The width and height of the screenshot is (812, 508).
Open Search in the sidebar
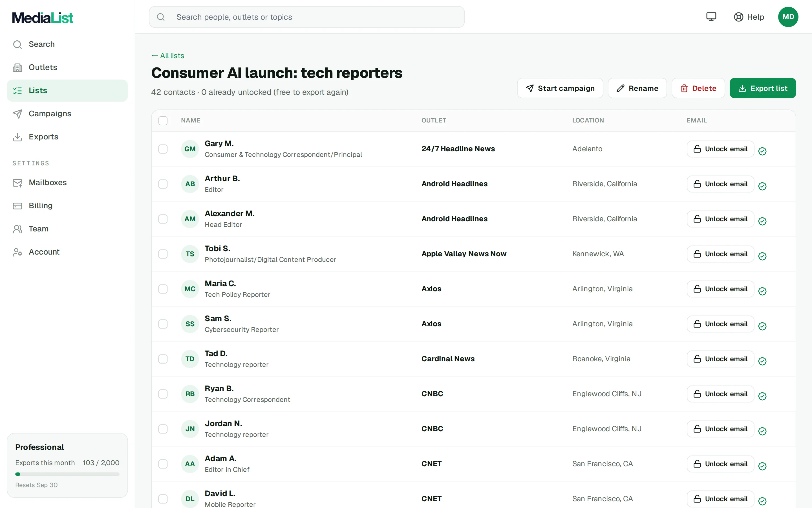(67, 44)
